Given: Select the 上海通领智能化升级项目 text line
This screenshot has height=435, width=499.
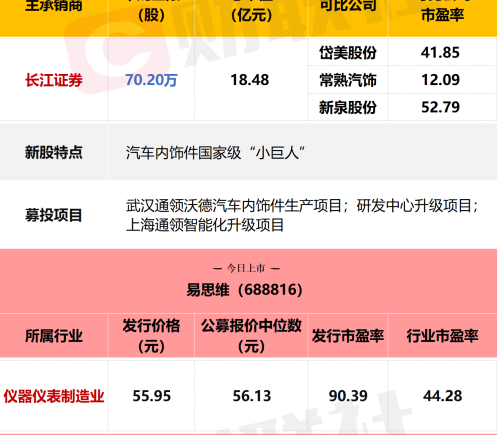Looking at the screenshot, I should point(205,225).
